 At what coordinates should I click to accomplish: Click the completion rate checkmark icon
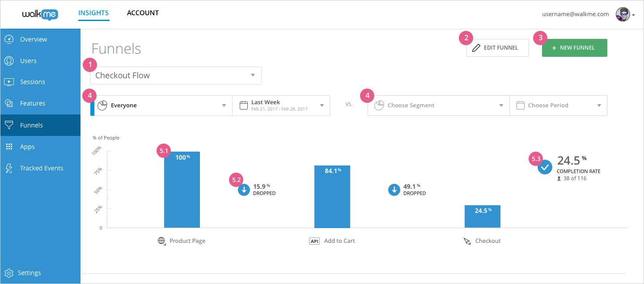545,167
